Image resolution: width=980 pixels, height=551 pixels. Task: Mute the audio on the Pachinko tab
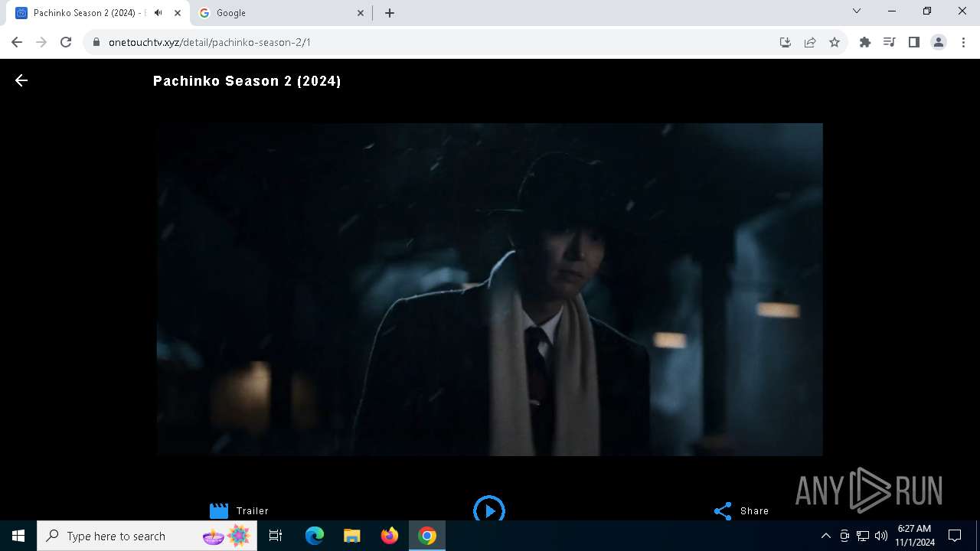[158, 13]
